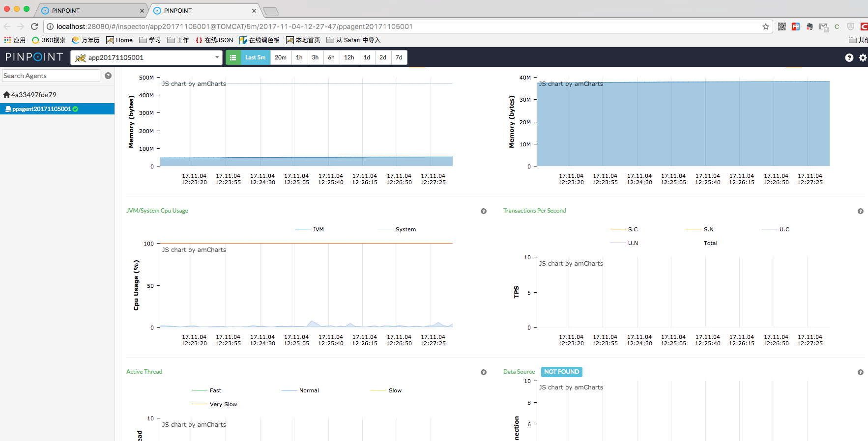Toggle the U.C series in TPS legend

[776, 229]
